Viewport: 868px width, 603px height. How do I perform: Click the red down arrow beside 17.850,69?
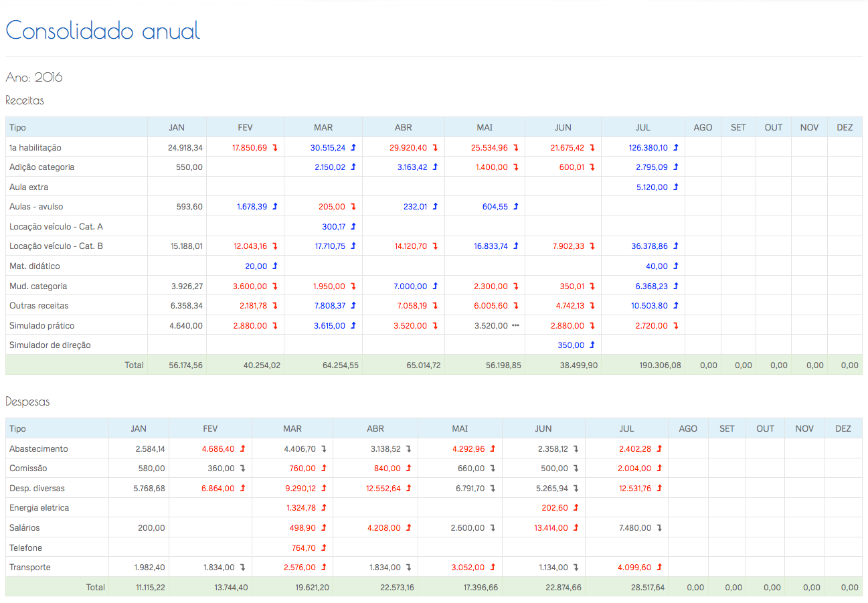274,148
